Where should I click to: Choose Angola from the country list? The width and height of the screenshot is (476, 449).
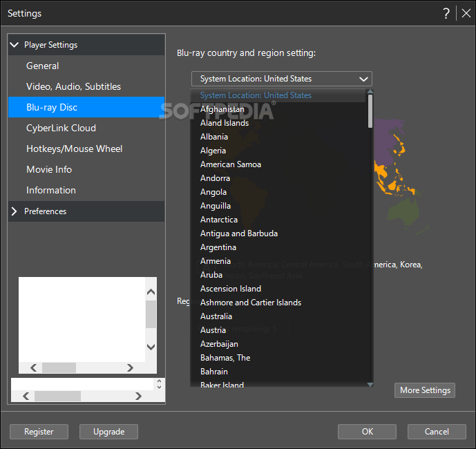pos(278,192)
